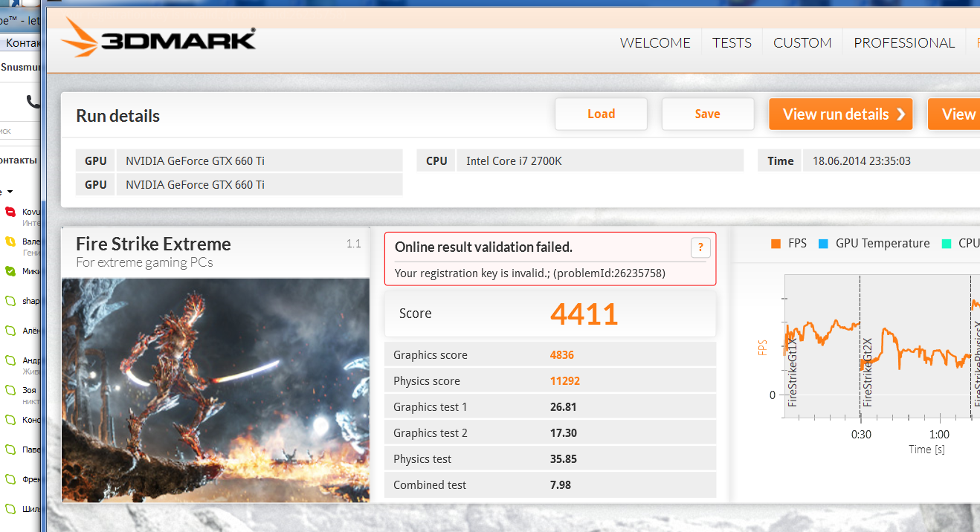Image resolution: width=980 pixels, height=532 pixels.
Task: Click the Load button
Action: click(x=601, y=114)
